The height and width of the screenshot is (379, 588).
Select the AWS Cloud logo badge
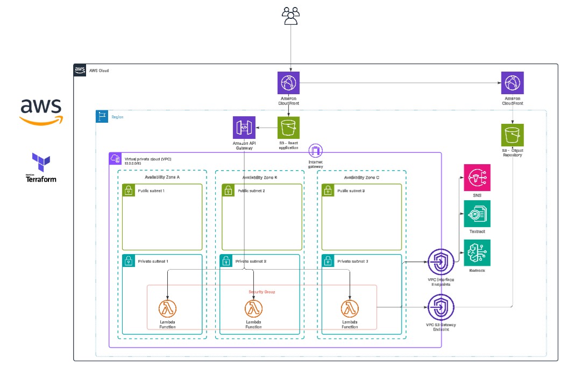(x=80, y=70)
